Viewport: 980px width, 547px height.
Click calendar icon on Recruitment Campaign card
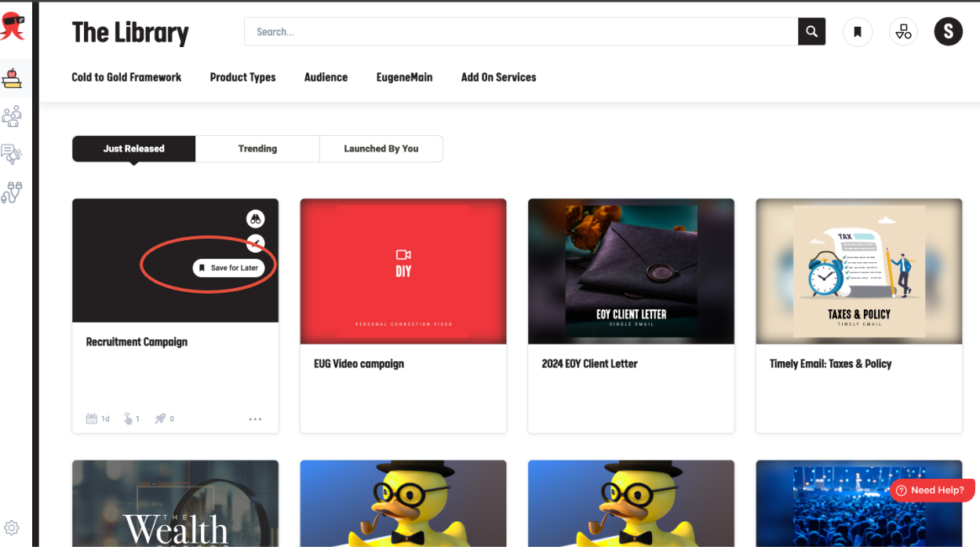pyautogui.click(x=91, y=419)
